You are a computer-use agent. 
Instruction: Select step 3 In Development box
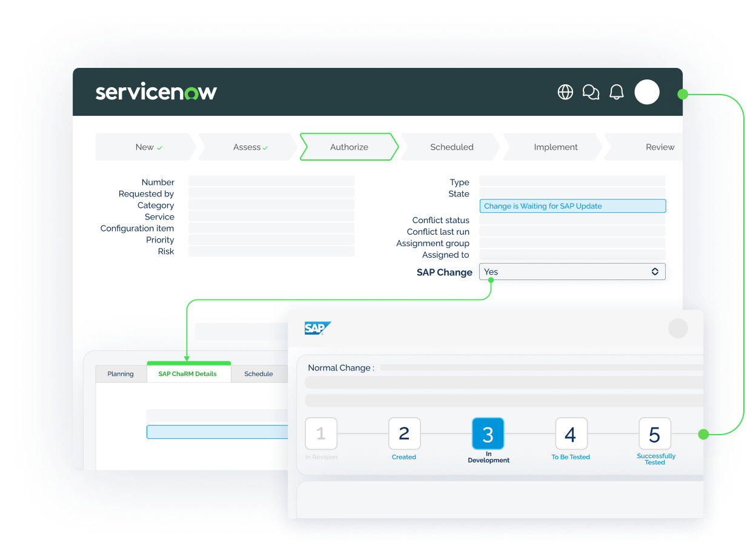tap(488, 433)
